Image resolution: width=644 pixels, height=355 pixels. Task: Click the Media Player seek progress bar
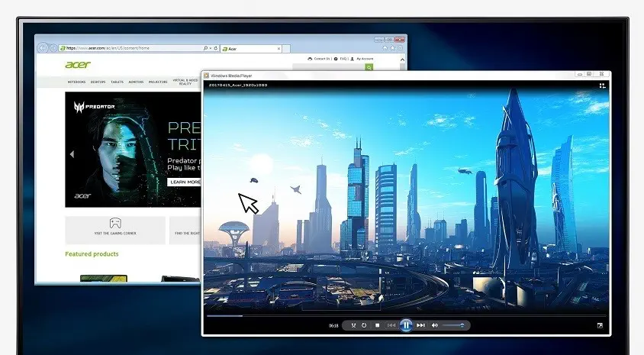coord(406,316)
